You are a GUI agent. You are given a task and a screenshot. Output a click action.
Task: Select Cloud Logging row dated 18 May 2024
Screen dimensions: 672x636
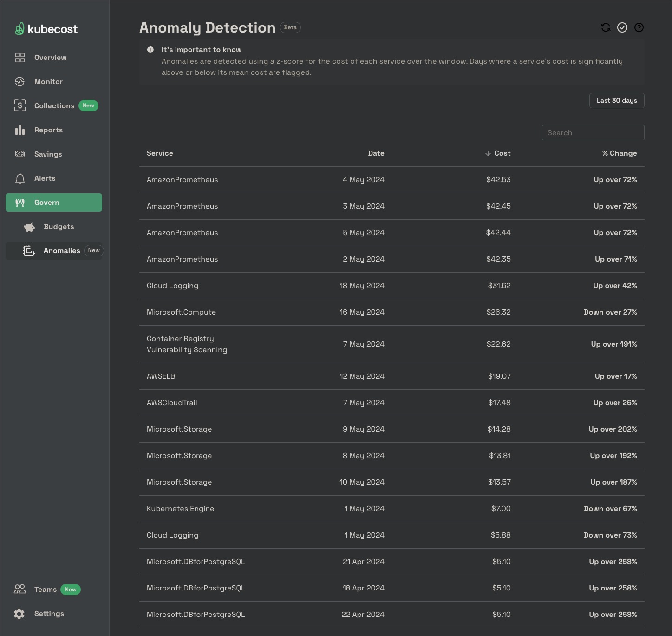[x=392, y=286]
